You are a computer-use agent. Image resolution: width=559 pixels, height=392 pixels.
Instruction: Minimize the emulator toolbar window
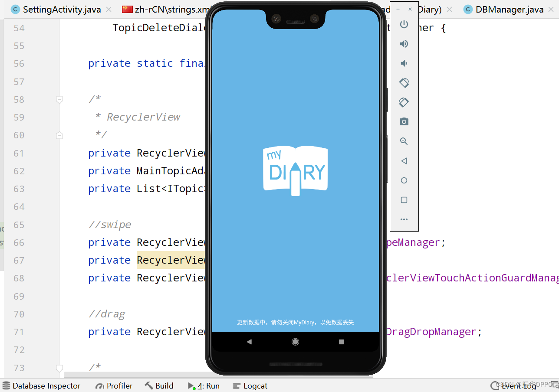click(398, 9)
